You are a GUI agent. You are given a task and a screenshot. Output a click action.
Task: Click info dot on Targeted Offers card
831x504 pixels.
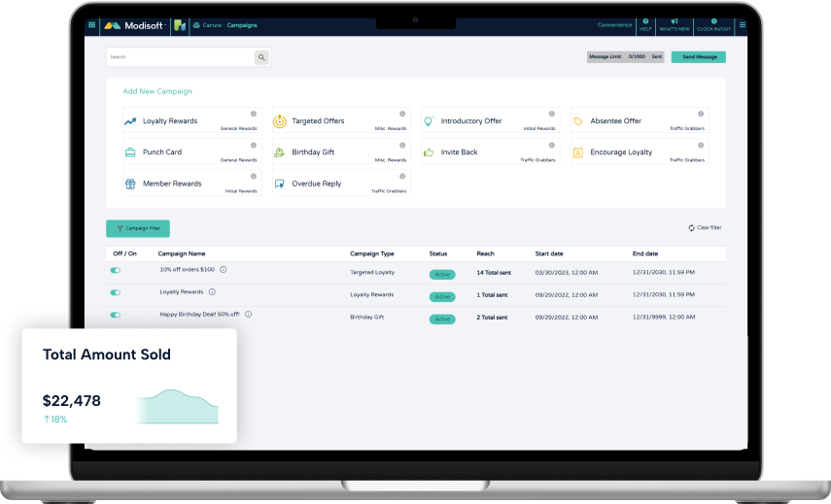tap(402, 114)
